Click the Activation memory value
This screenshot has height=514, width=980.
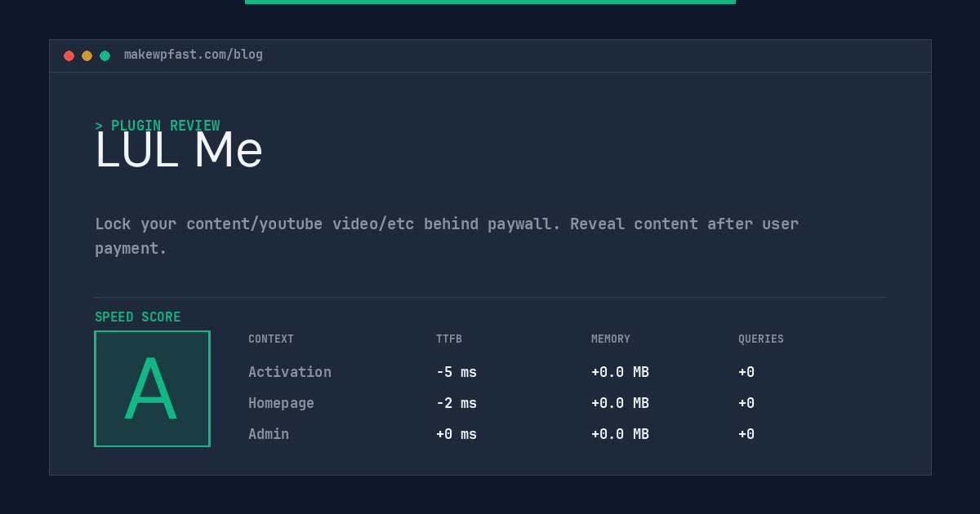[620, 372]
